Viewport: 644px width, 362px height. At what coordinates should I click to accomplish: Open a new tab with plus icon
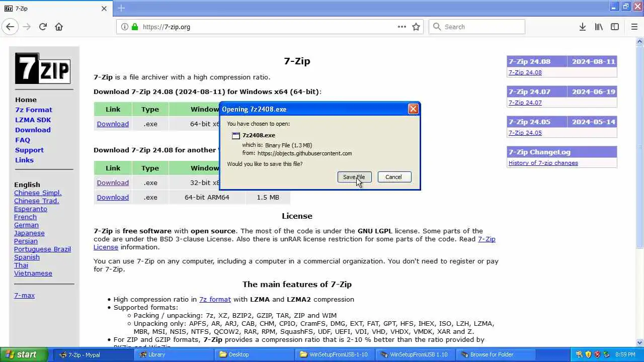[x=121, y=8]
